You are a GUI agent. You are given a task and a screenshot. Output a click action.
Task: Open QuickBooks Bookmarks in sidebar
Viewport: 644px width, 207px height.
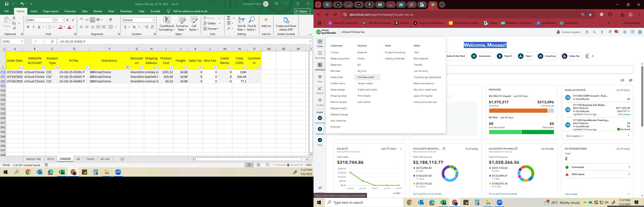pyautogui.click(x=320, y=55)
